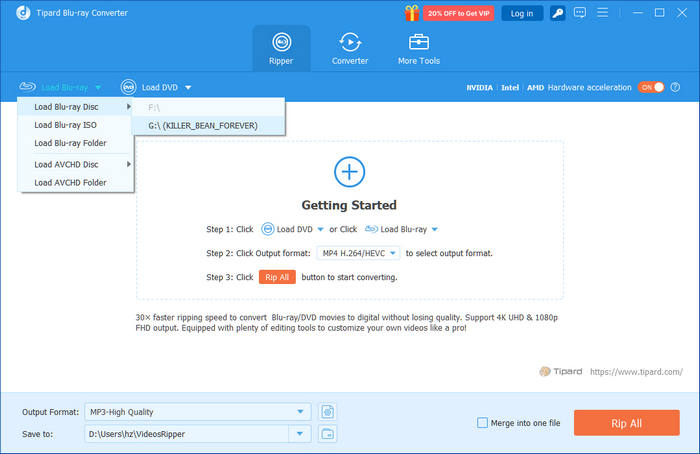Open the https://www.tipard.com/ link
Viewport: 700px width, 454px height.
pyautogui.click(x=636, y=371)
